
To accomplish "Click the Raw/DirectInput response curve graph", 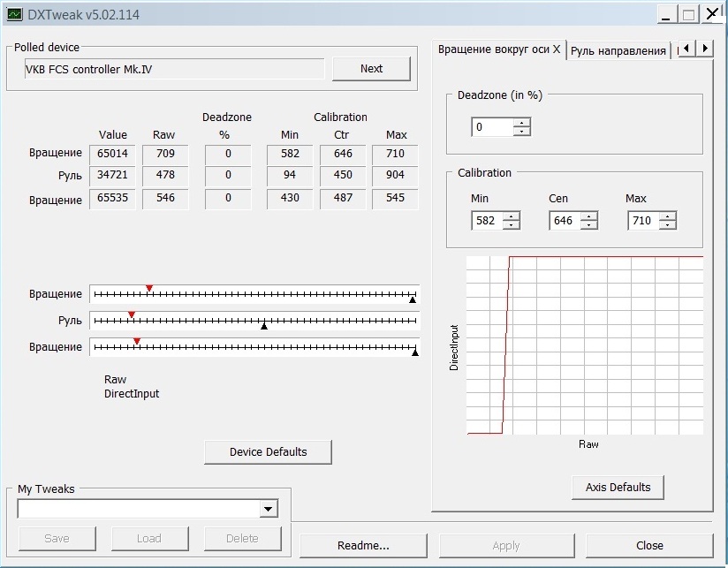I will (x=585, y=345).
